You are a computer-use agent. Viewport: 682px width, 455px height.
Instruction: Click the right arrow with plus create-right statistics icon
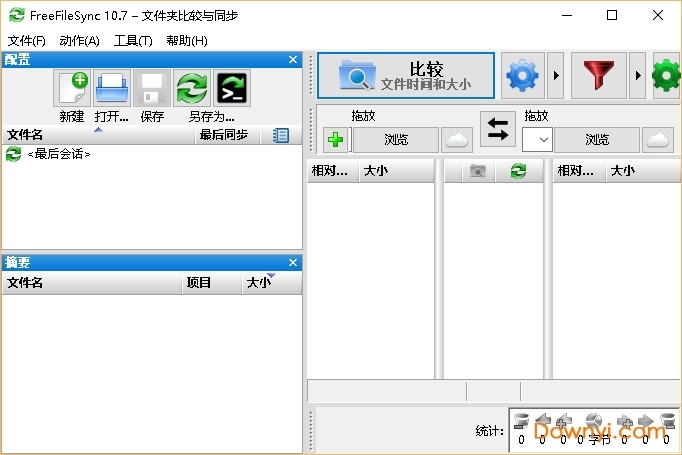[x=625, y=421]
